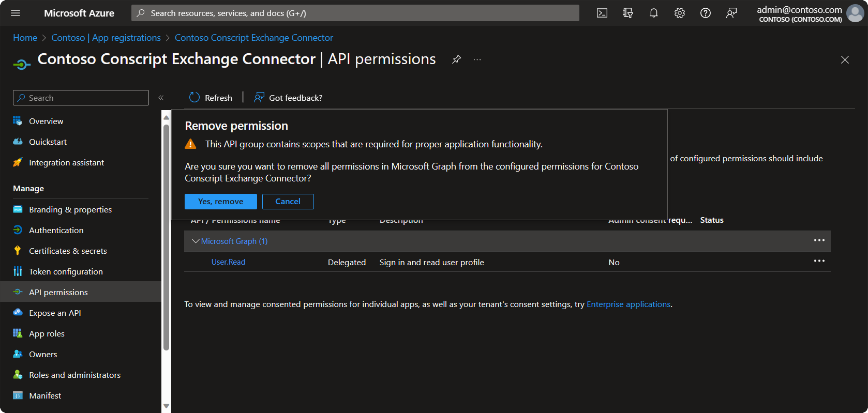Viewport: 868px width, 413px height.
Task: Collapse the left navigation menu
Action: (161, 98)
